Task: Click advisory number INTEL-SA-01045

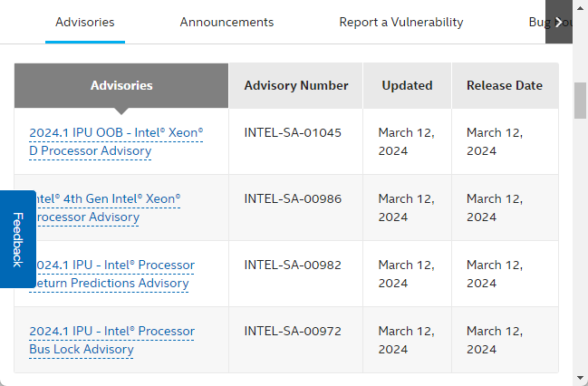Action: point(293,132)
